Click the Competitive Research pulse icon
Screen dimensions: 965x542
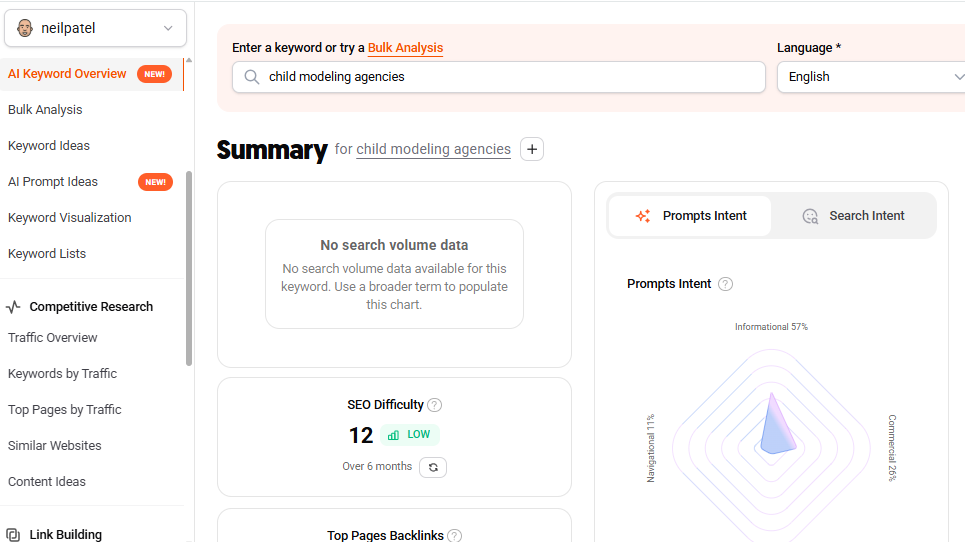[x=13, y=306]
